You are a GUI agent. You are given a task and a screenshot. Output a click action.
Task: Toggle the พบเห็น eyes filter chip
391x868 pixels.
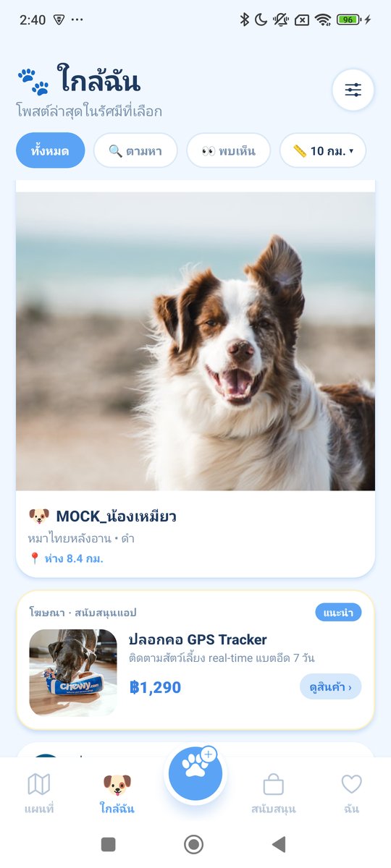tap(228, 150)
